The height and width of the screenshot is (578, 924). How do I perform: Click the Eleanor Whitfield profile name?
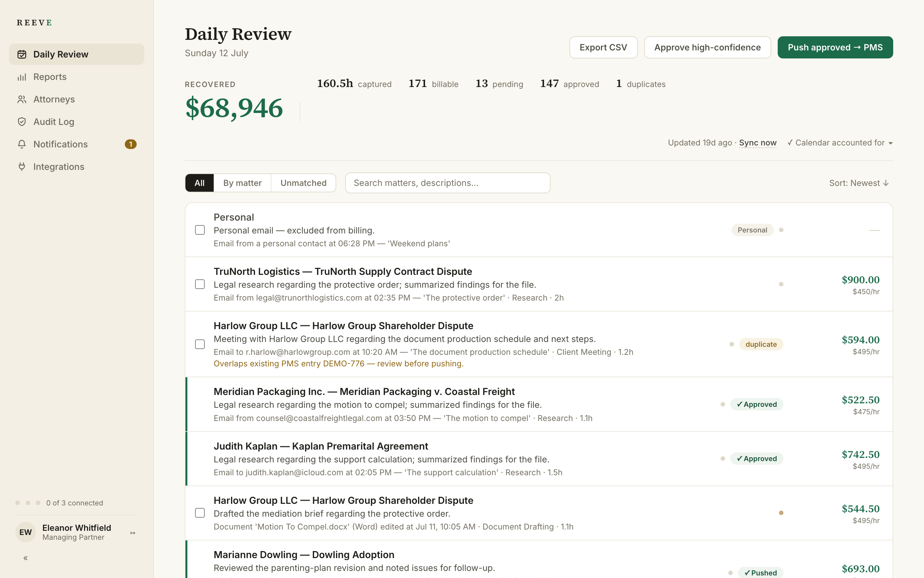click(x=76, y=528)
